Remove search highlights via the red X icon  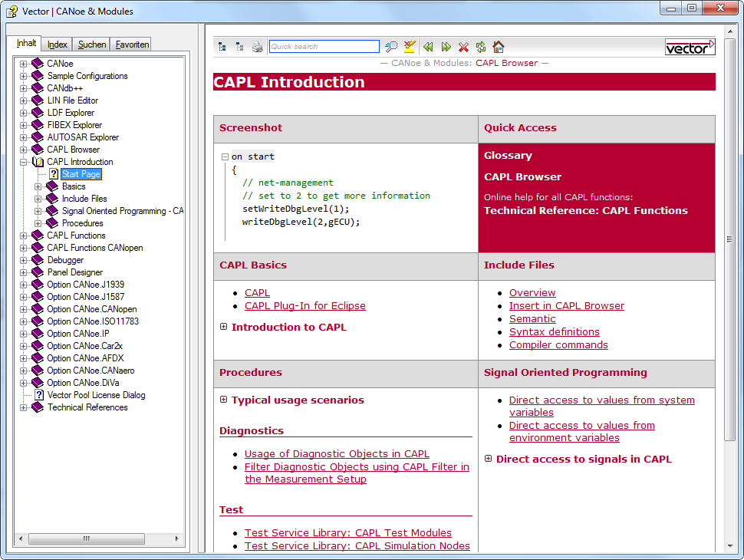click(x=463, y=46)
